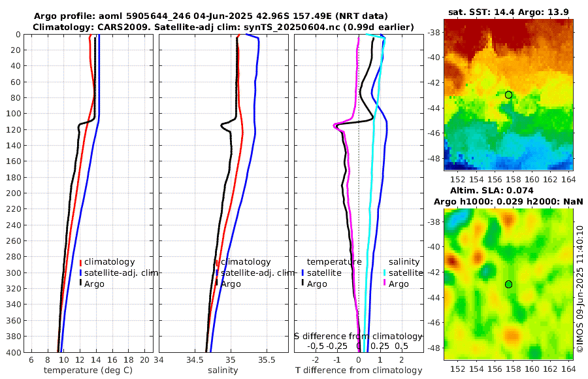Viewport: 588px width, 379px height.
Task: Click the T difference axis tick label '-2'
Action: [315, 360]
